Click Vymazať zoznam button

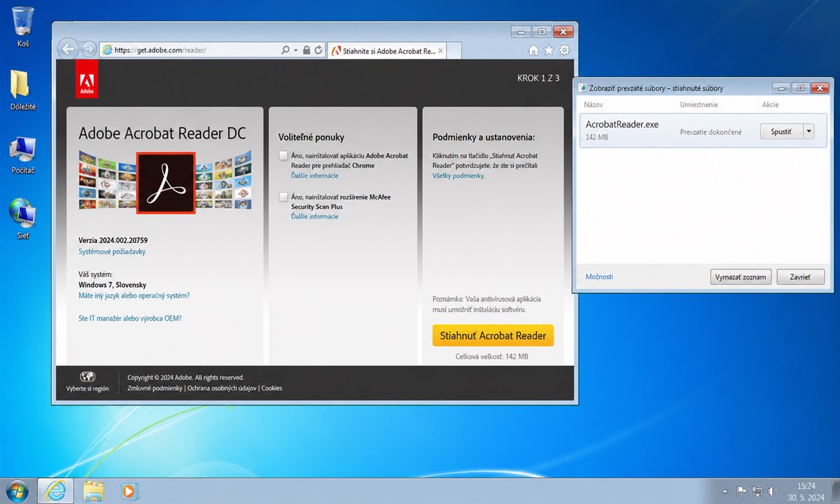click(741, 277)
